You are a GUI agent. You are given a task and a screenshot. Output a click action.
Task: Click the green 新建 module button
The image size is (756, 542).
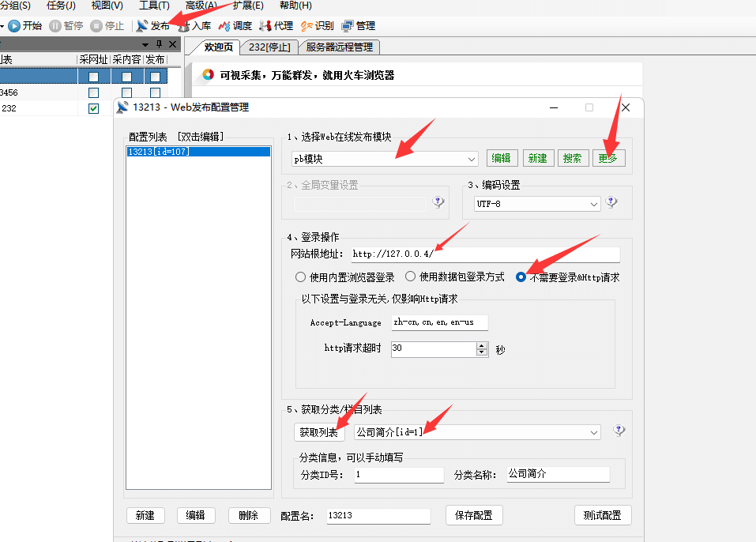click(x=538, y=158)
